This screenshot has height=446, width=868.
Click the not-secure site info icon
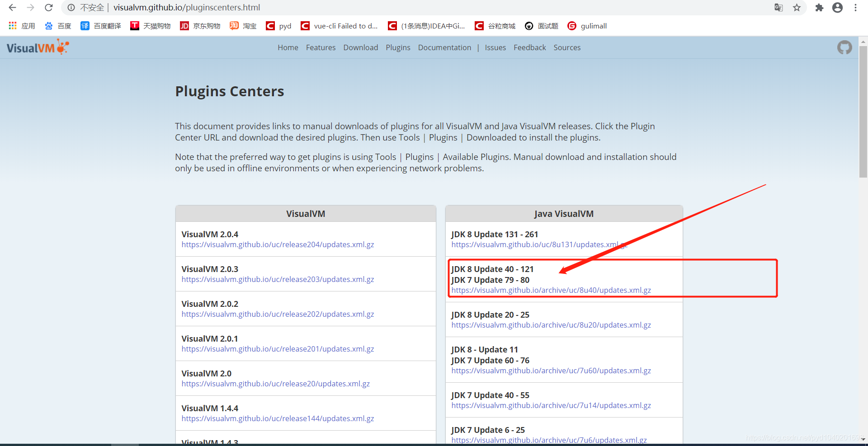pos(71,8)
